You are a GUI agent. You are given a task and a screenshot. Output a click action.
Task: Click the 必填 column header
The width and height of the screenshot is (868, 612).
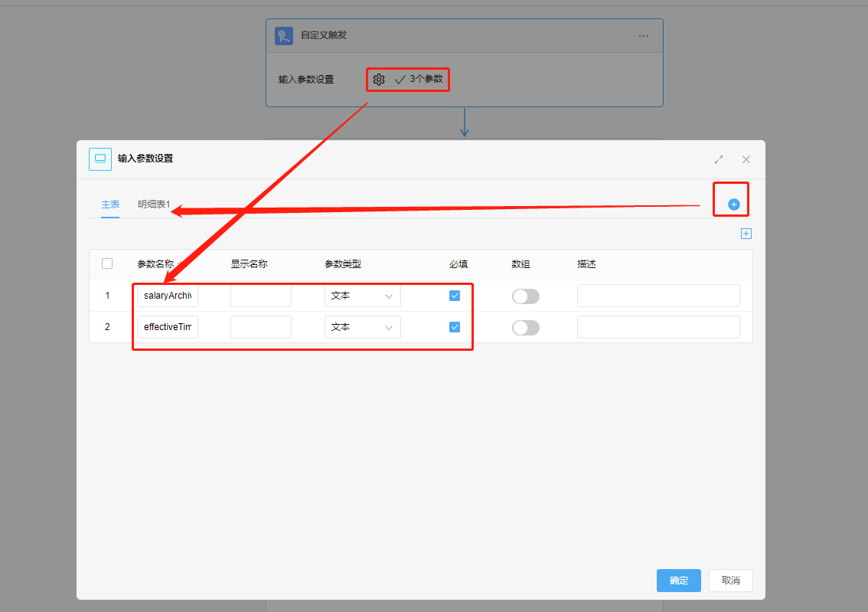[x=458, y=264]
